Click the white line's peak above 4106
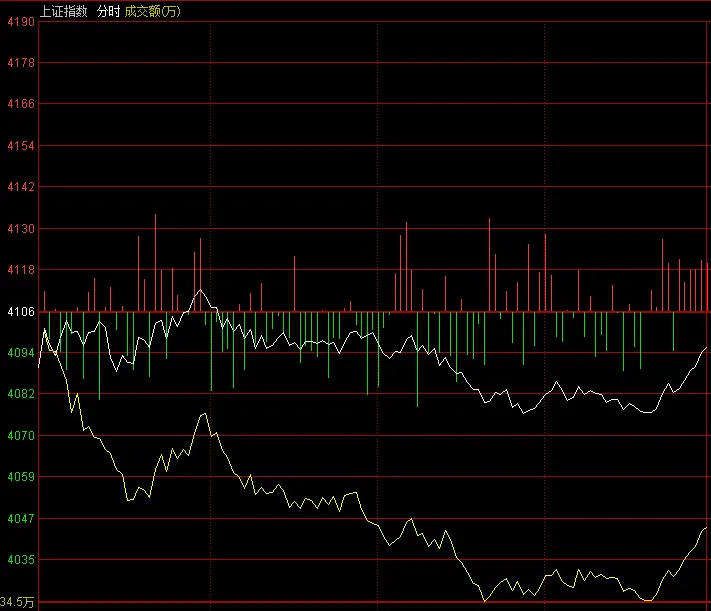The width and height of the screenshot is (711, 611). [201, 289]
